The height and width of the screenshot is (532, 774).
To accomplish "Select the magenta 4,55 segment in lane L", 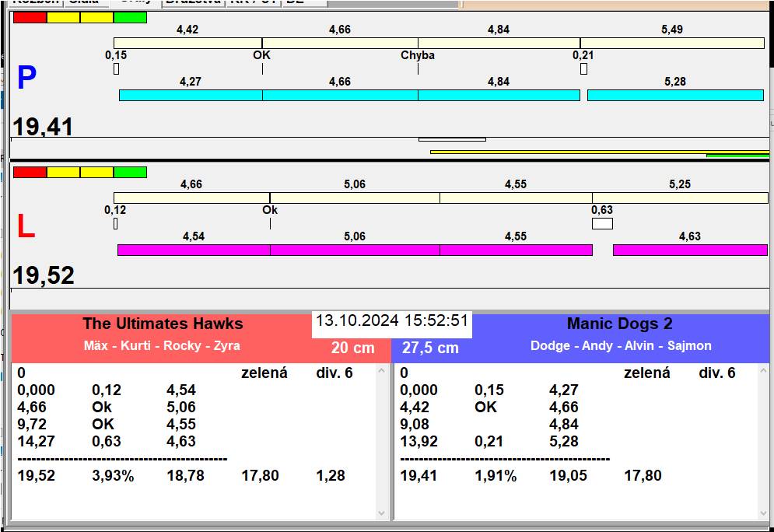I will coord(516,250).
